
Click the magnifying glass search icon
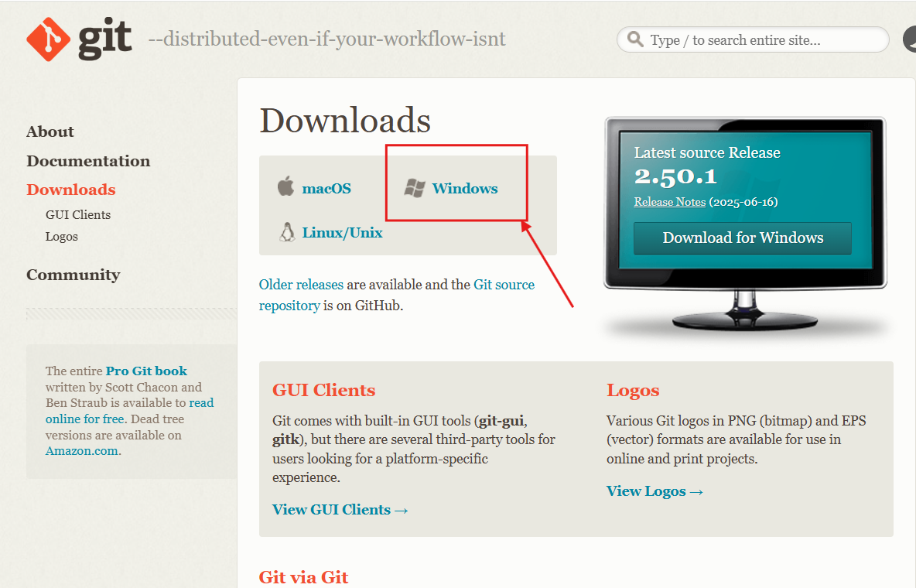[635, 39]
